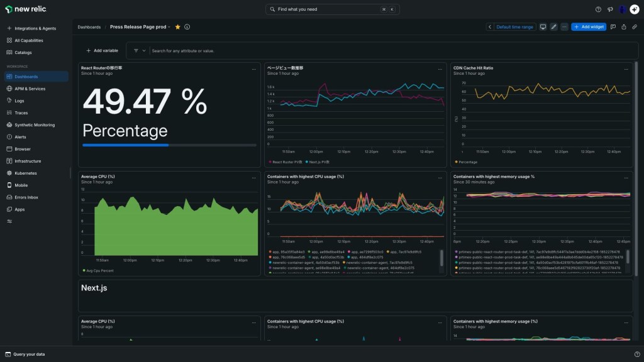This screenshot has height=362, width=644.
Task: Click memory widget legend scrollbar
Action: tap(628, 256)
